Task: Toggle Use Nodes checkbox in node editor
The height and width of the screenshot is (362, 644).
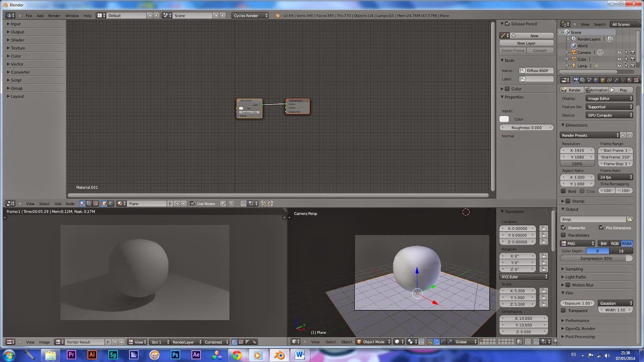Action: pos(193,204)
